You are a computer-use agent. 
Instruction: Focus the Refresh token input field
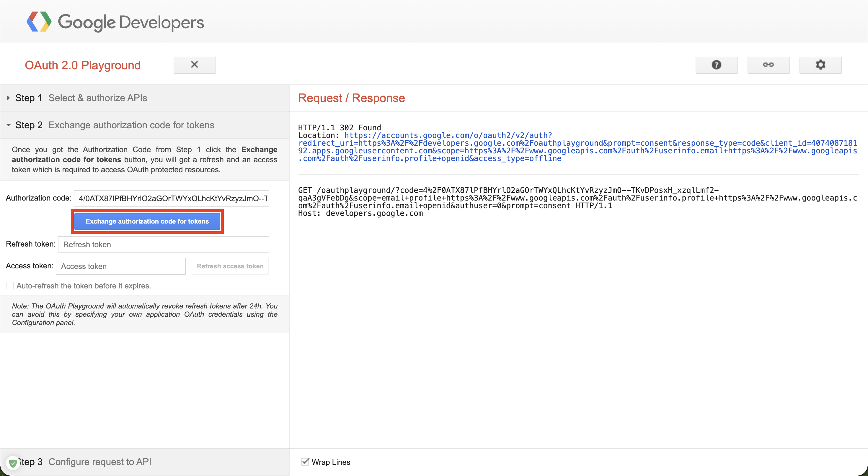(x=163, y=244)
